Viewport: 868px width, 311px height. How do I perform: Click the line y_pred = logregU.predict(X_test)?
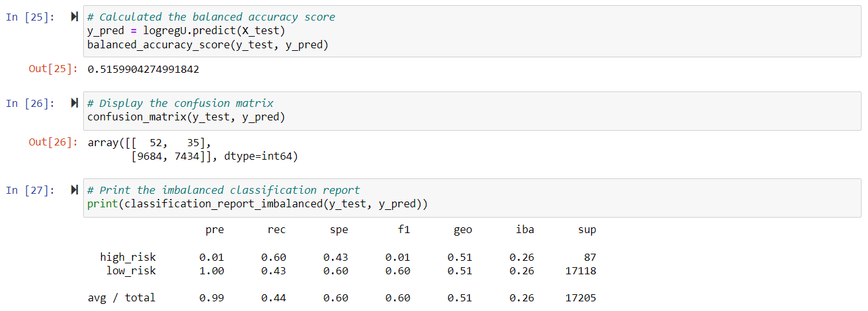186,31
